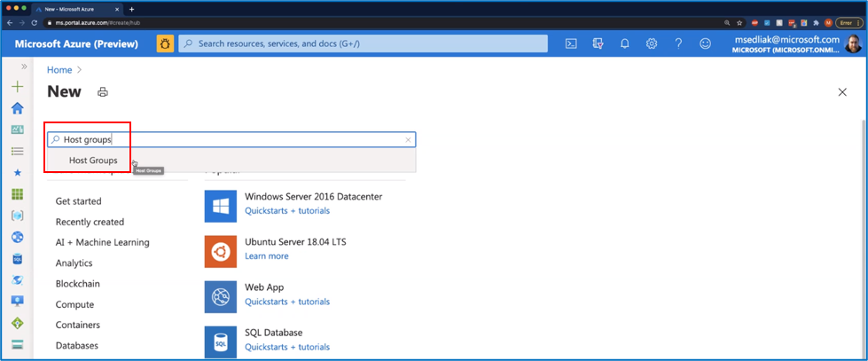Open the Dashboard chart icon in sidebar
This screenshot has height=361, width=868.
click(x=18, y=129)
